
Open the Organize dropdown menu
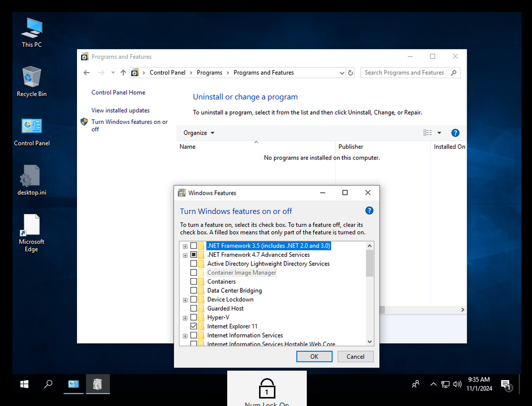tap(199, 133)
